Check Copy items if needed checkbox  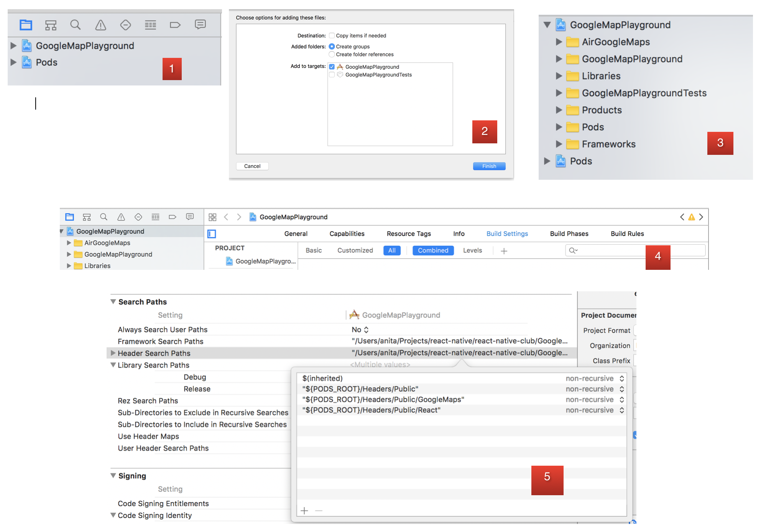click(332, 36)
